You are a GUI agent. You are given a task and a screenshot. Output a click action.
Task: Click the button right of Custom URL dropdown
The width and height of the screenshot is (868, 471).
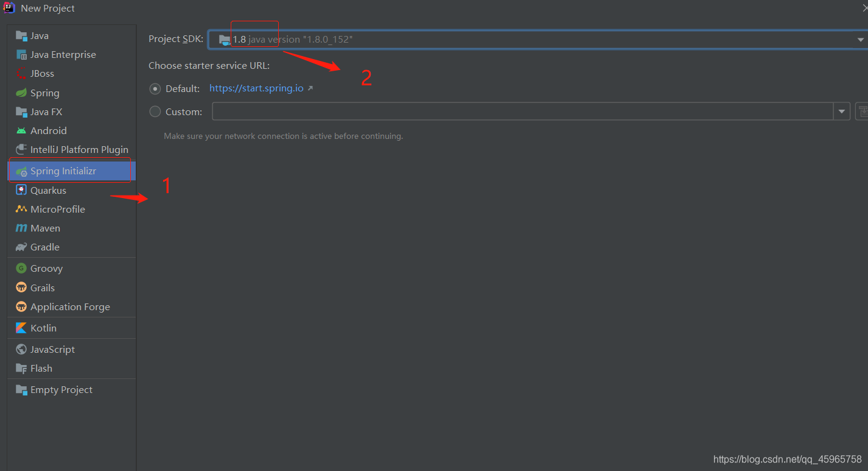point(862,112)
